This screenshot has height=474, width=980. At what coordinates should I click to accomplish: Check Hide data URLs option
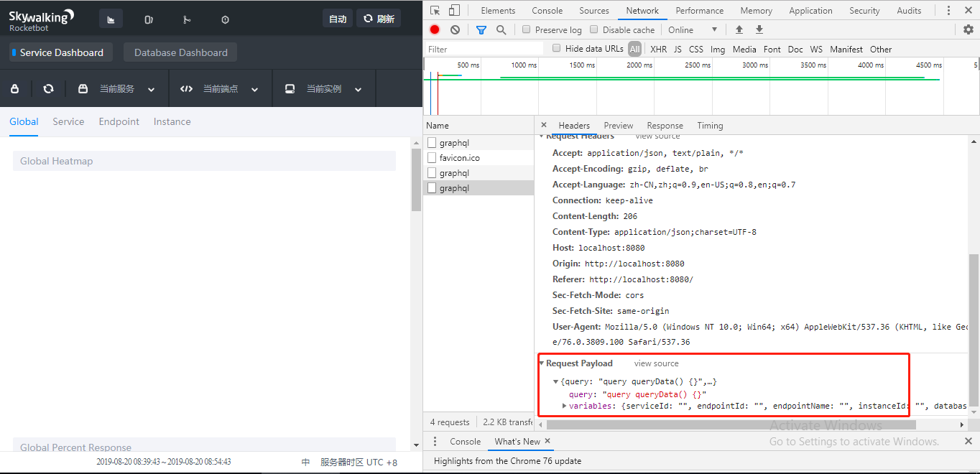(557, 48)
